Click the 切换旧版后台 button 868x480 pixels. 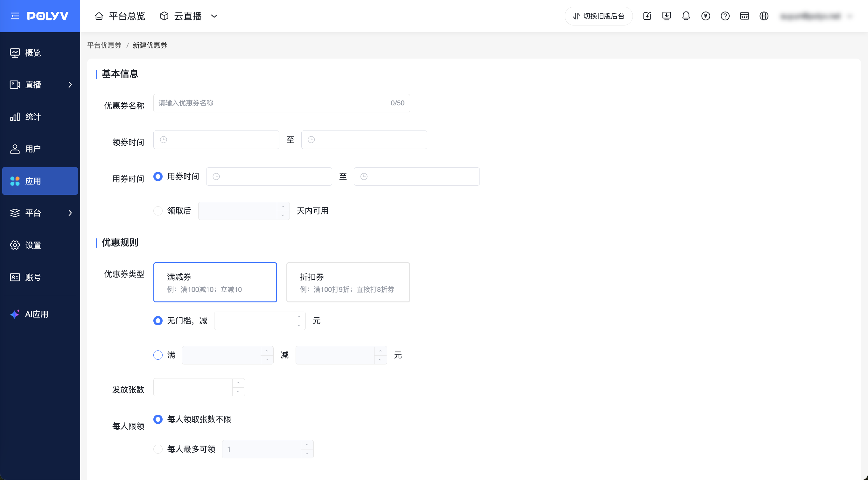point(599,16)
